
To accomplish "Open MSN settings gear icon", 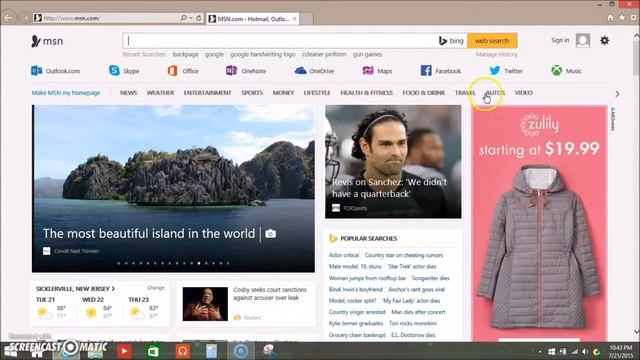I will click(x=604, y=40).
